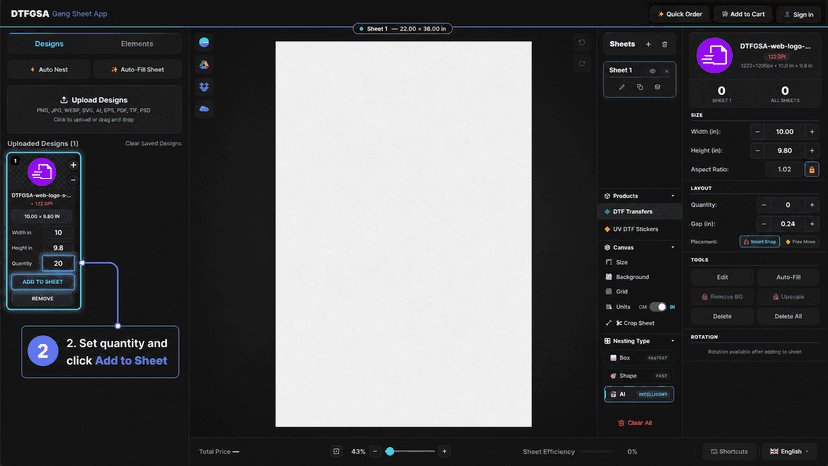Decrease Width (in) with minus stepper
This screenshot has width=828, height=466.
757,132
